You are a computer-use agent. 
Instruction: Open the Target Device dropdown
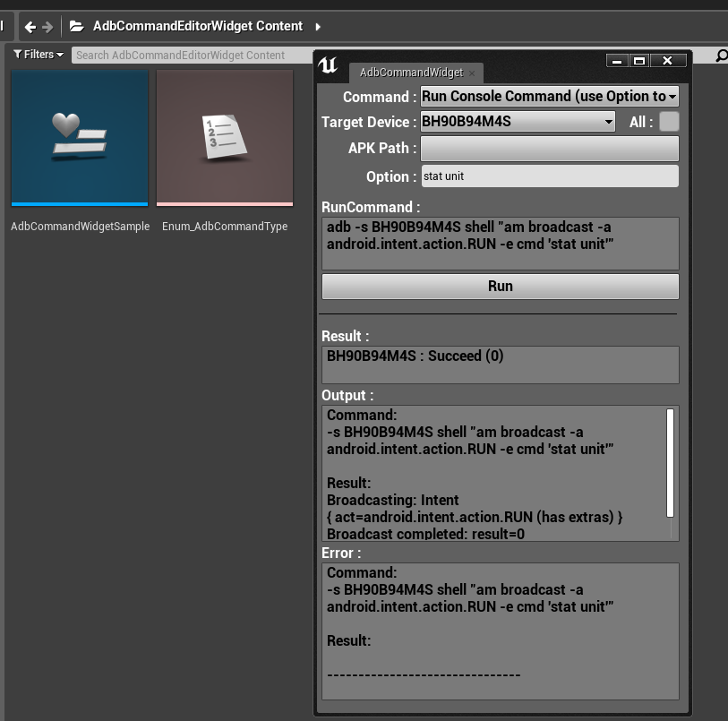(x=518, y=122)
